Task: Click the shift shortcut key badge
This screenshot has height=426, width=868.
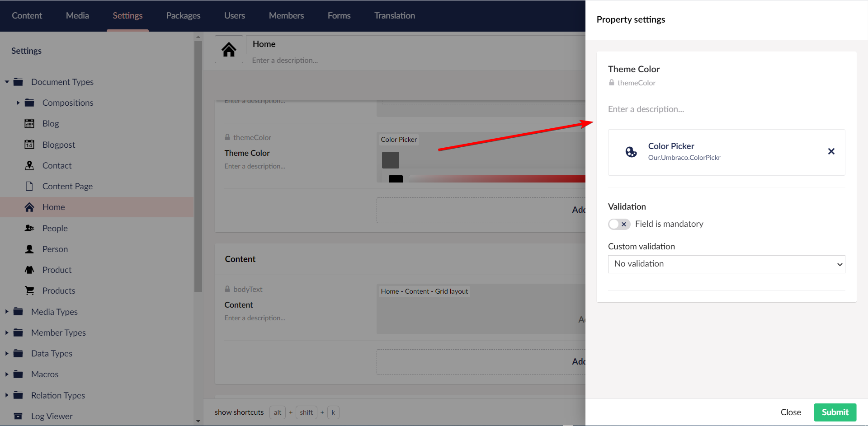Action: coord(307,412)
